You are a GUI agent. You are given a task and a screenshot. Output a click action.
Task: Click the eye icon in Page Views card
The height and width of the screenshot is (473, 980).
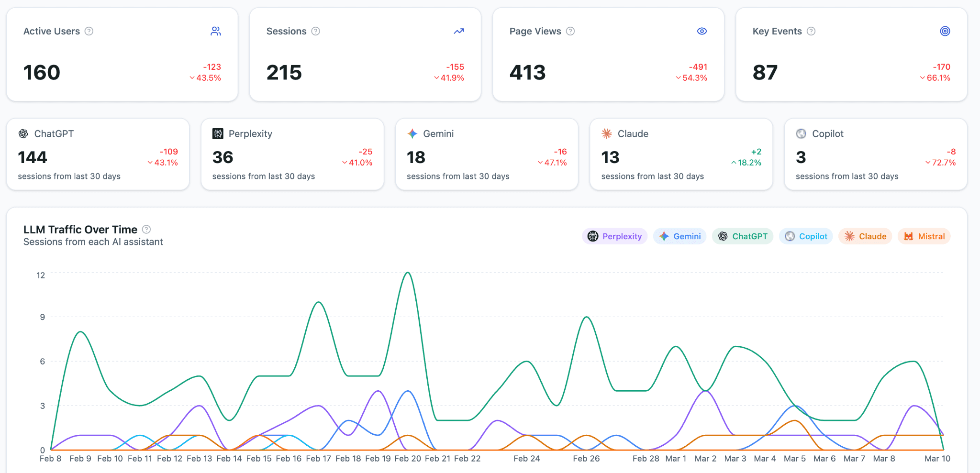[x=702, y=31]
